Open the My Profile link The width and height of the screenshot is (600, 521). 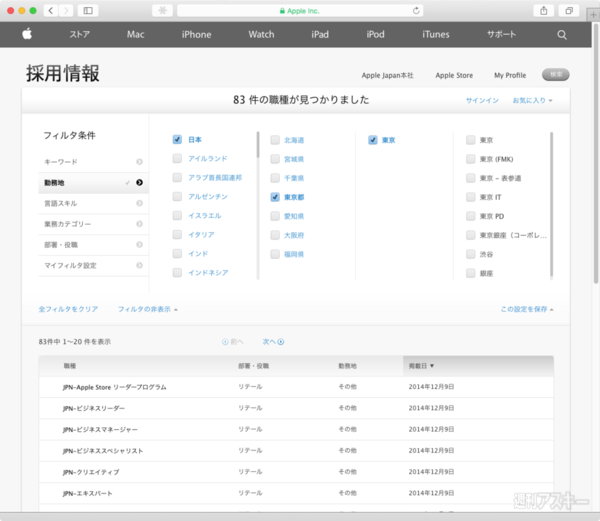(510, 75)
